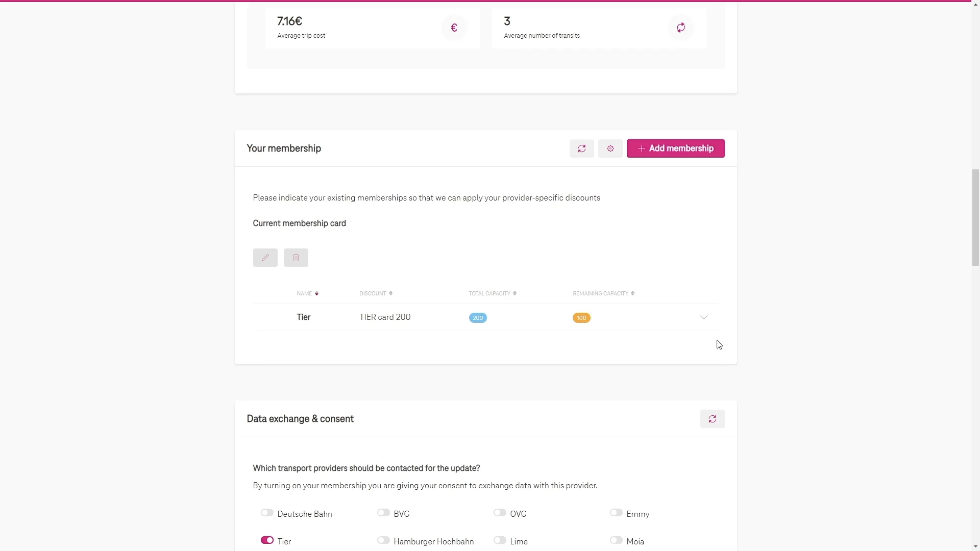Click the pencil edit membership icon

(x=265, y=258)
